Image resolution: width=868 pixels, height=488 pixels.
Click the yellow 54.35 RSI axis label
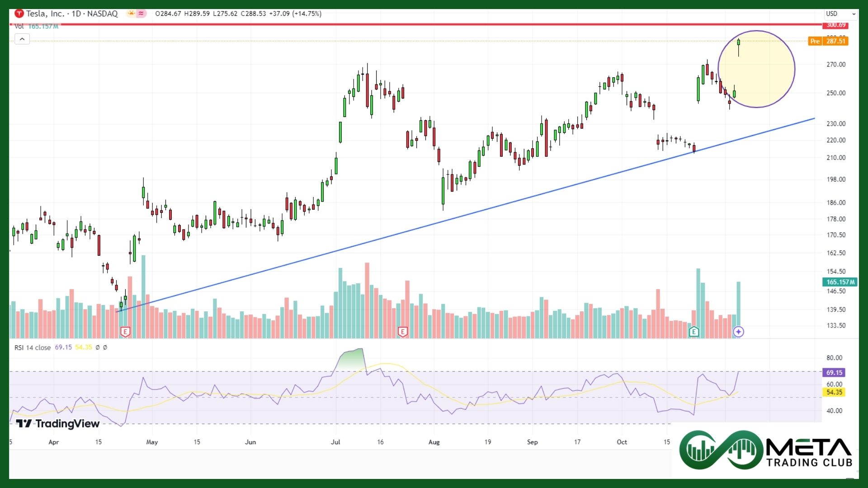[834, 392]
